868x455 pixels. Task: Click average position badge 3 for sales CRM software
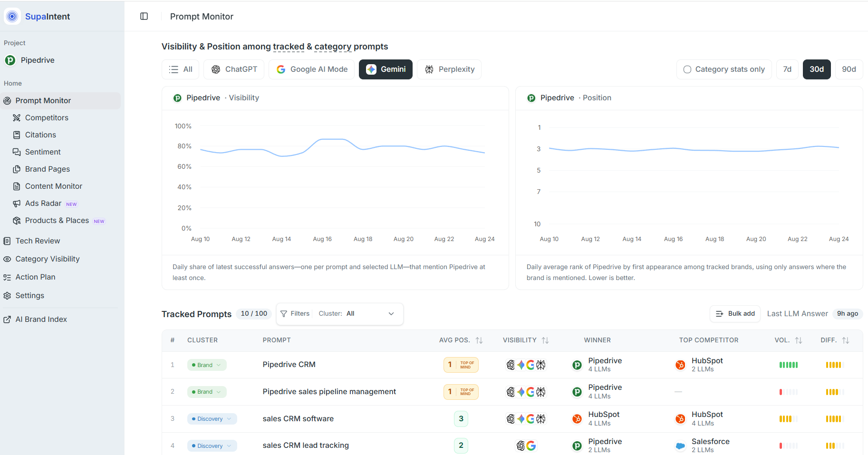461,419
